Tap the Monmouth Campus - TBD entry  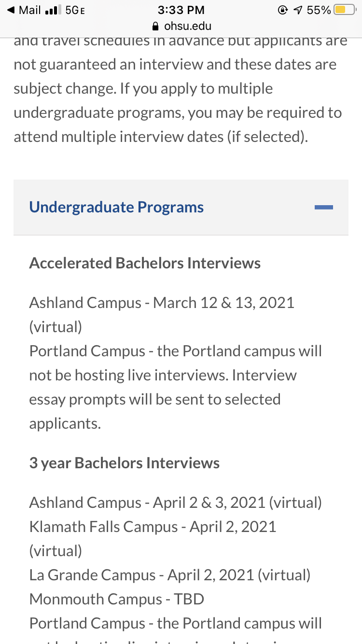(x=117, y=599)
